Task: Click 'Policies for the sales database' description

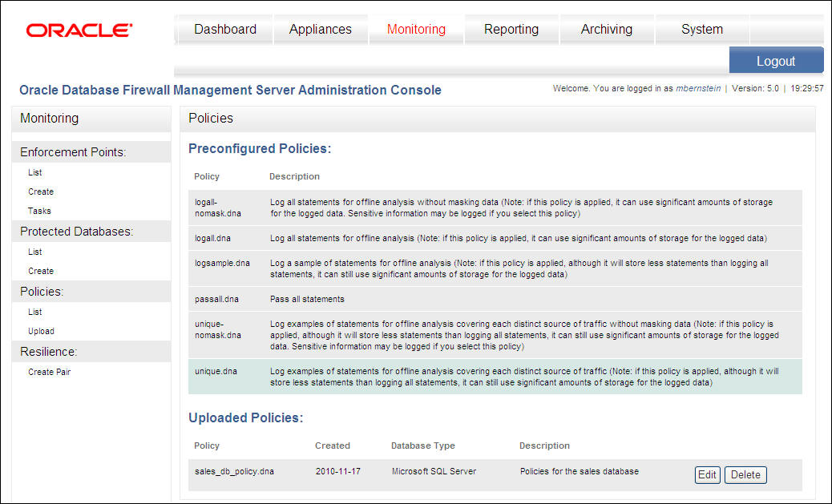Action: coord(580,471)
